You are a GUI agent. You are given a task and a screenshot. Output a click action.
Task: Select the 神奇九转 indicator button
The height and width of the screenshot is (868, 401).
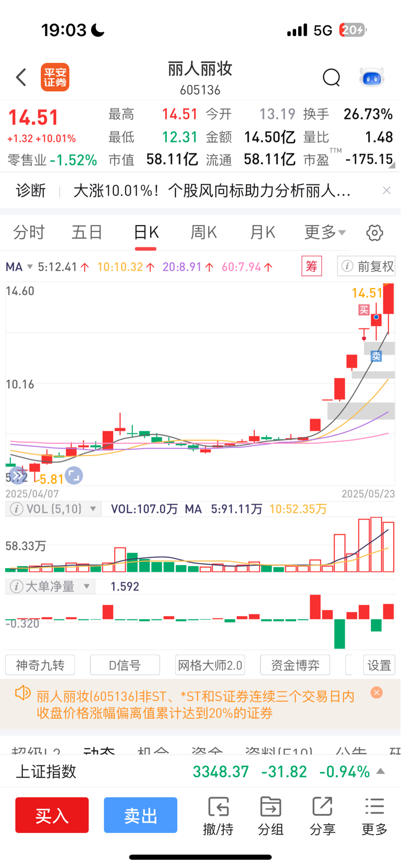tap(40, 665)
